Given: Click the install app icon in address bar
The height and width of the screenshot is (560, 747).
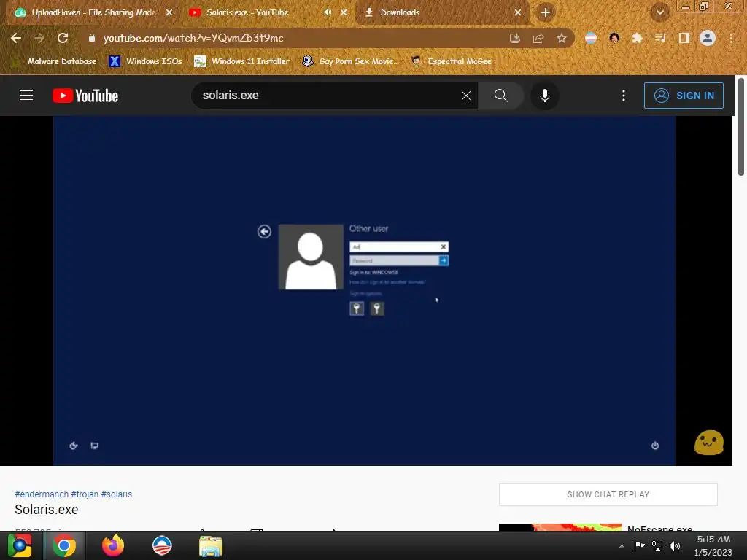Looking at the screenshot, I should click(515, 38).
